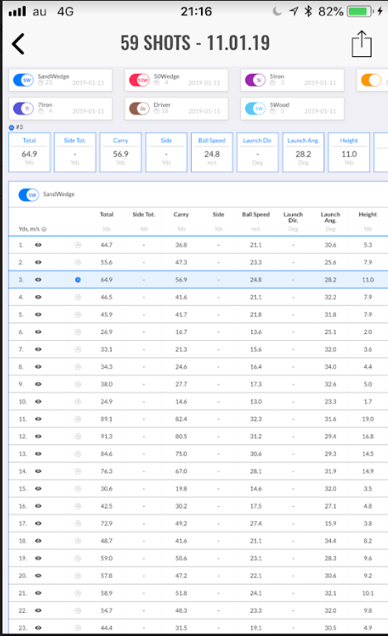Toggle the orange club filter switch
388x636 pixels.
(371, 80)
